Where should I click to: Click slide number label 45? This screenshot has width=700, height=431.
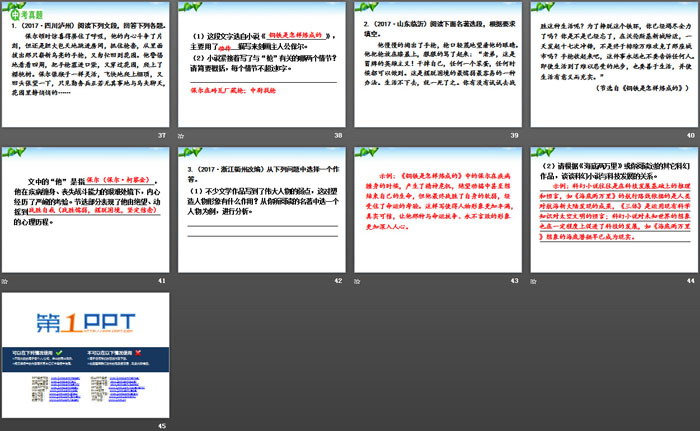click(x=162, y=426)
